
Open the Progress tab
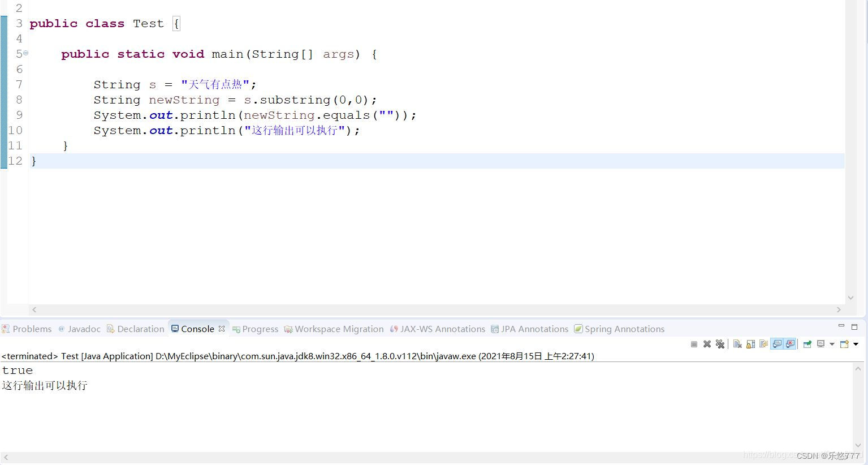[x=256, y=329]
